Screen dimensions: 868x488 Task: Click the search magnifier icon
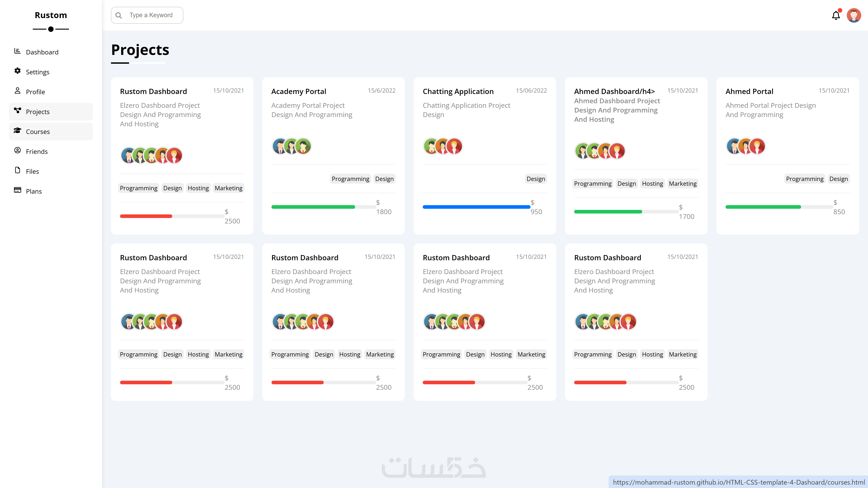tap(119, 16)
